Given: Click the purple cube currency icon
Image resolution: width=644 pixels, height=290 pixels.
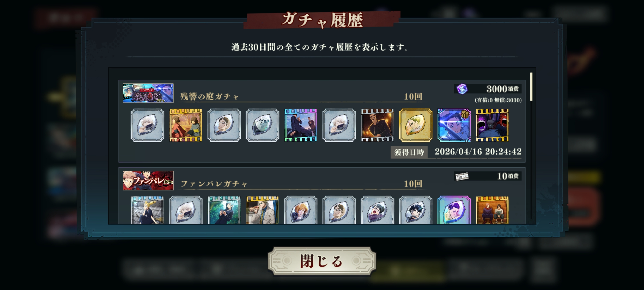Looking at the screenshot, I should tap(462, 89).
